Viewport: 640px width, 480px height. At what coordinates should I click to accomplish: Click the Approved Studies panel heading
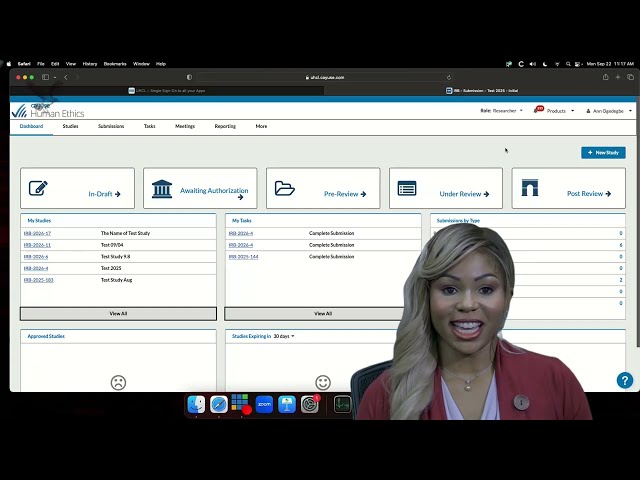46,336
